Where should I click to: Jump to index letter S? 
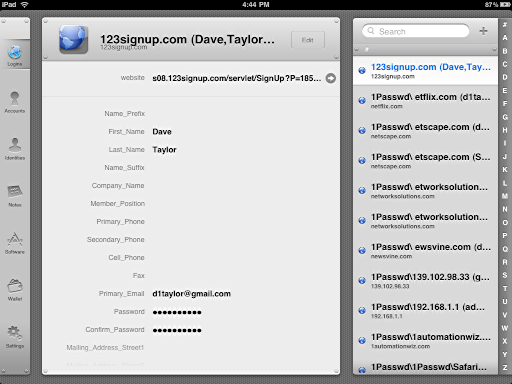click(505, 275)
